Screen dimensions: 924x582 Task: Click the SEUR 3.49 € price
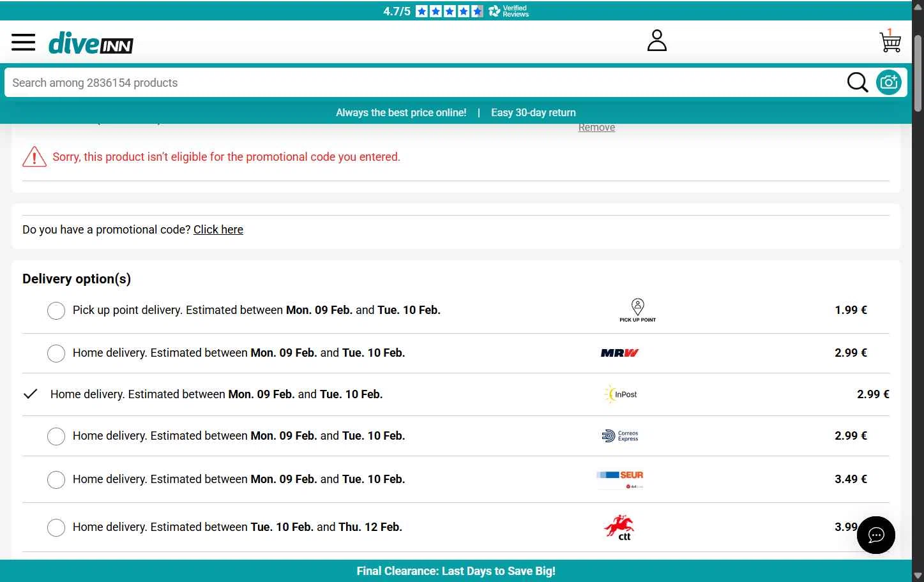(x=851, y=479)
